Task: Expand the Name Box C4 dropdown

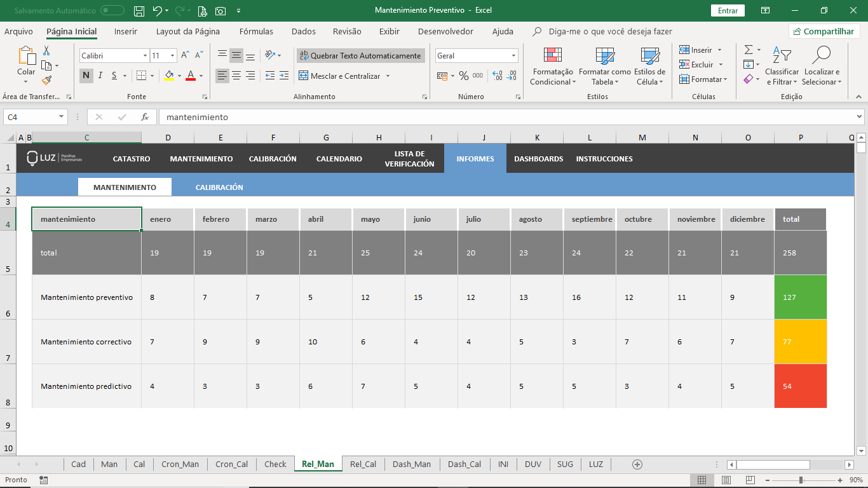Action: (62, 117)
